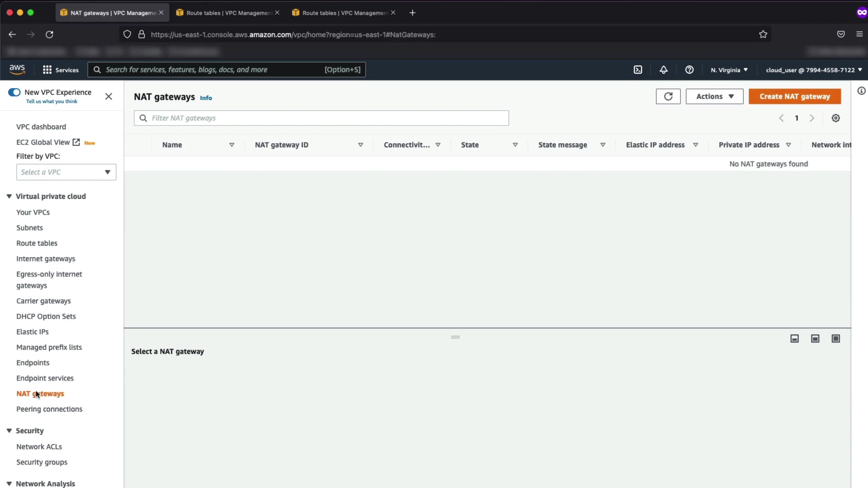Screen dimensions: 868x488
Task: Click the AWS logo home icon
Action: (17, 69)
